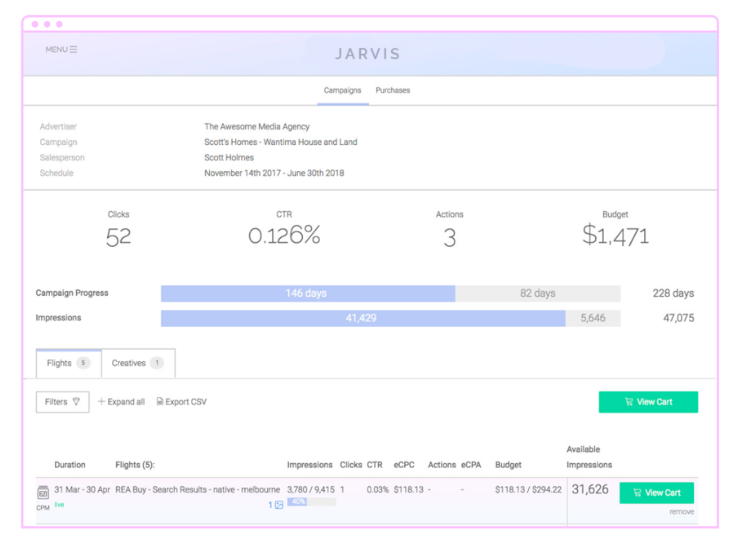Click the JARVIS logo title
Screen dimensions: 736x542
pos(368,54)
